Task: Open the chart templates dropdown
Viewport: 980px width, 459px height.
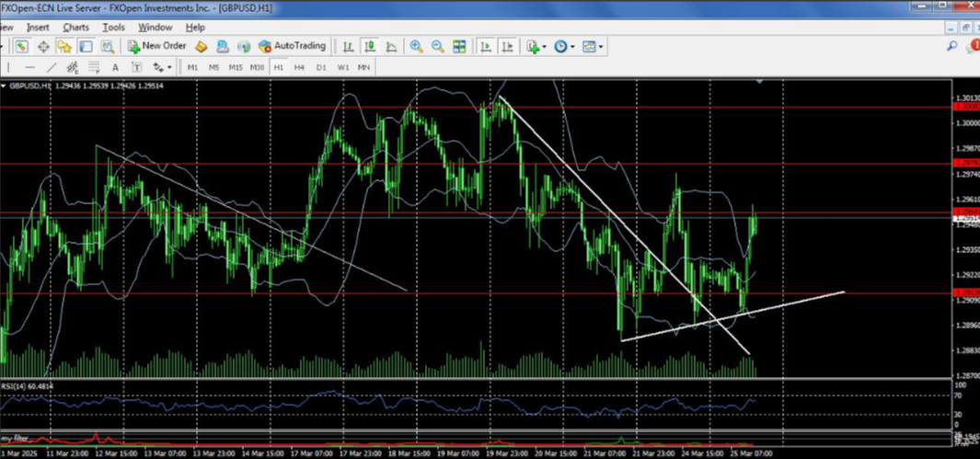Action: pyautogui.click(x=593, y=46)
